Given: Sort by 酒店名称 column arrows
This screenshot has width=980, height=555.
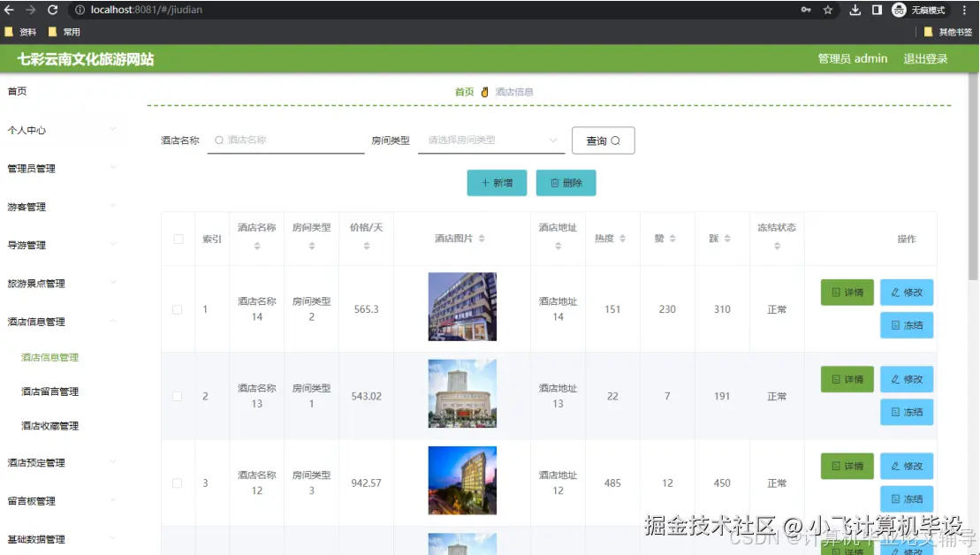Looking at the screenshot, I should pos(257,247).
